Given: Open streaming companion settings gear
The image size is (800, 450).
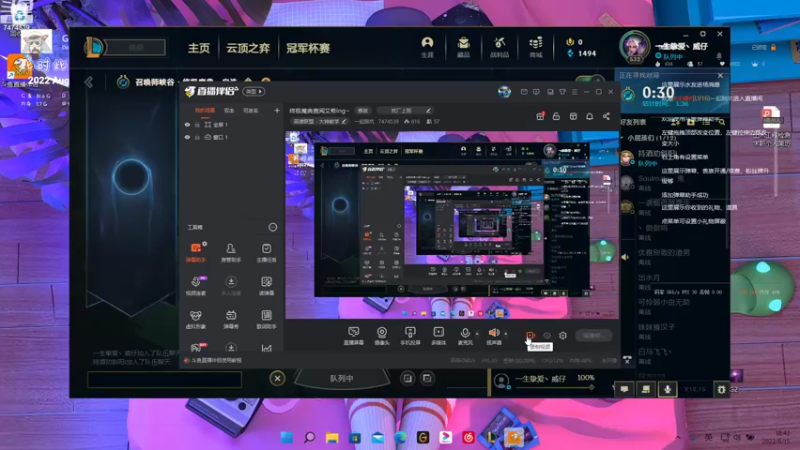Looking at the screenshot, I should click(x=563, y=335).
